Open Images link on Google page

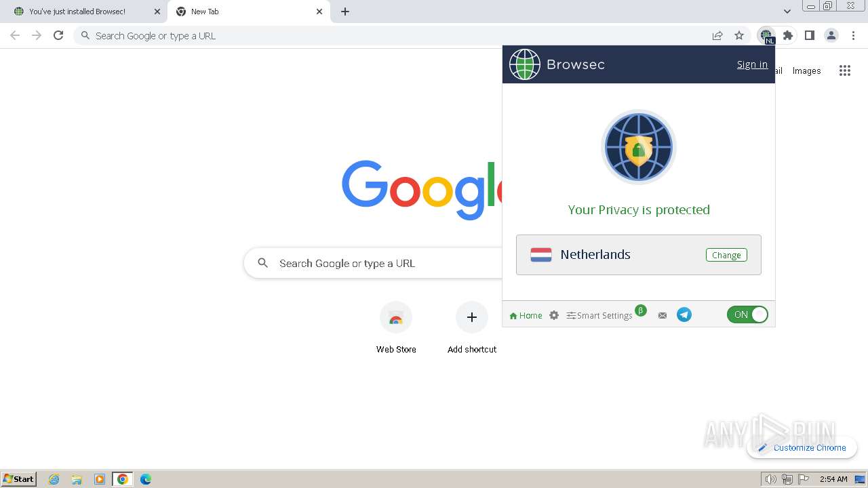coord(806,70)
